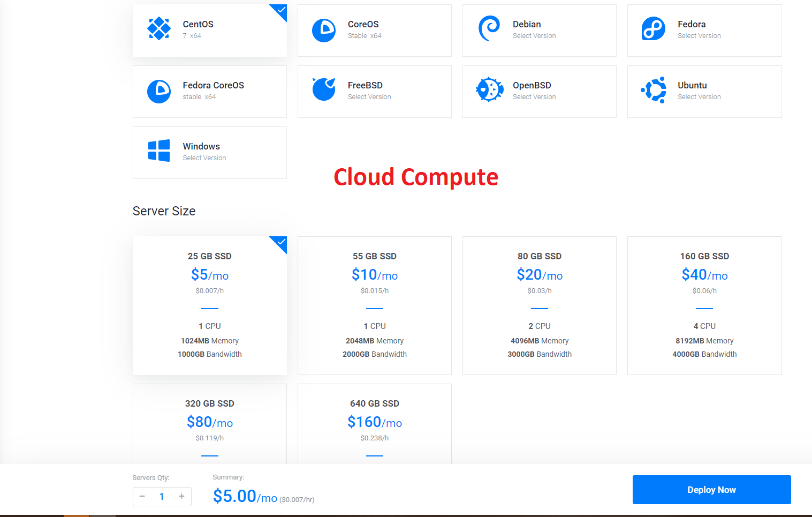
Task: Open Windows version selection
Action: [204, 158]
